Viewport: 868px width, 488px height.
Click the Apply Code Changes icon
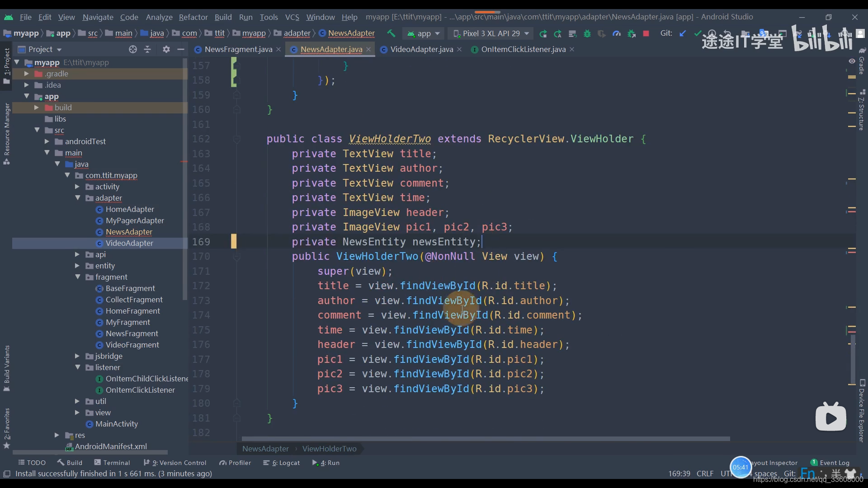pyautogui.click(x=572, y=33)
